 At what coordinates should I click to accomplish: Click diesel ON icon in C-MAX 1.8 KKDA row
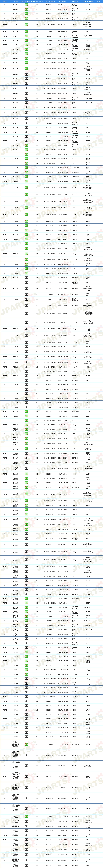(x=26, y=107)
